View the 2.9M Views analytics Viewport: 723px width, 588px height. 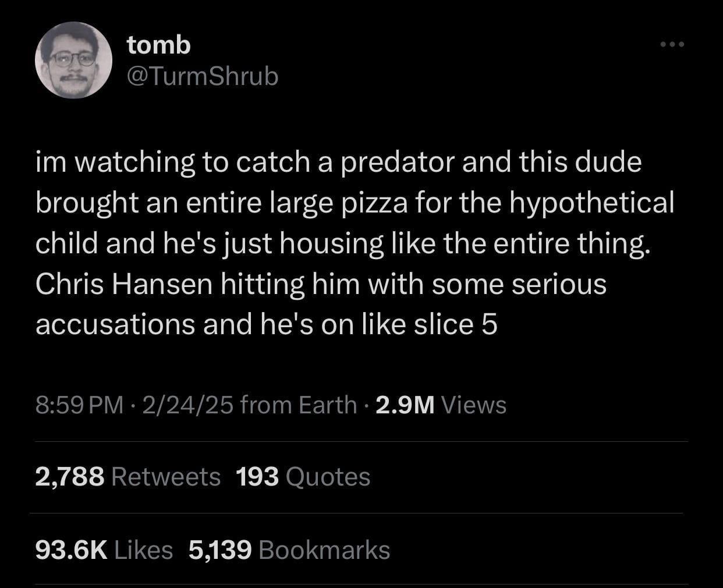(x=441, y=405)
